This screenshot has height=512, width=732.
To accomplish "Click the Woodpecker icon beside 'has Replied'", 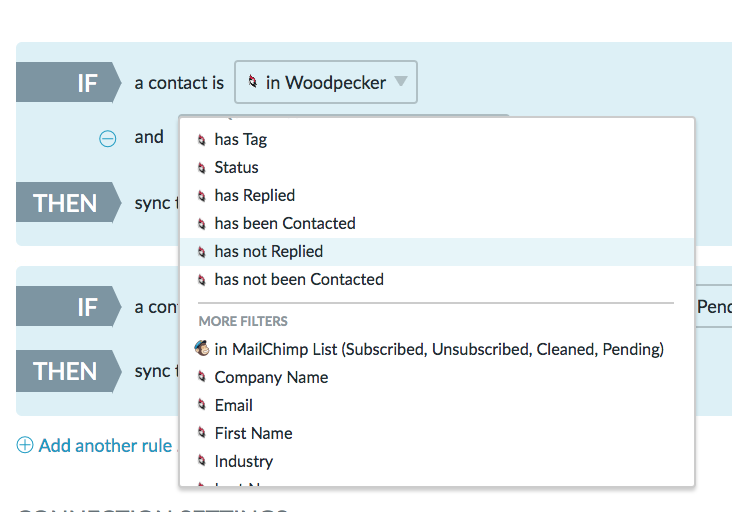I will [x=202, y=196].
